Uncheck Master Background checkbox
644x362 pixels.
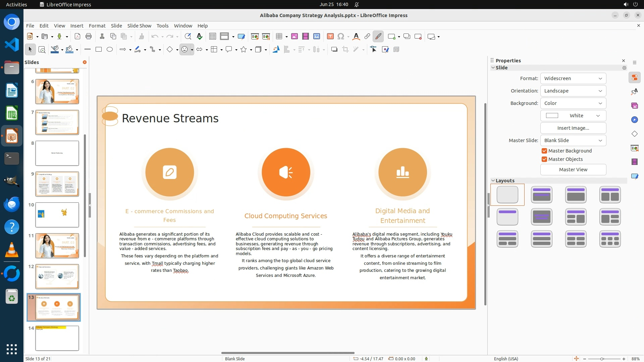[544, 151]
